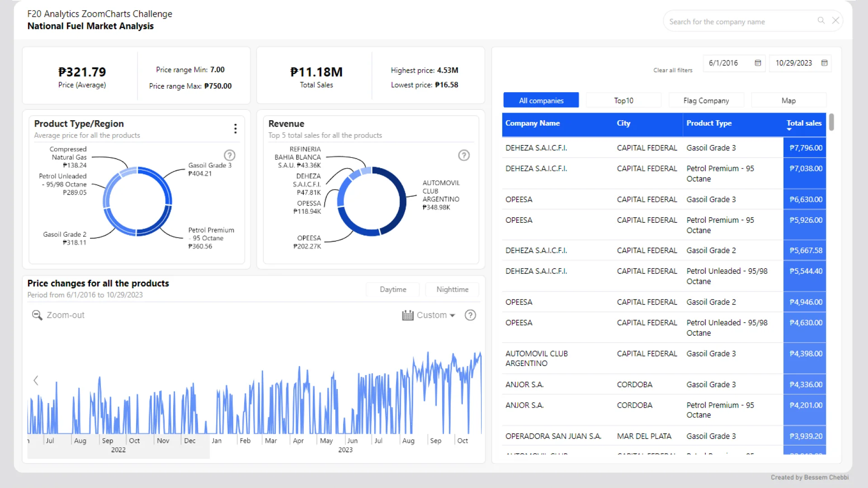Select the Daytime toggle button
Image resolution: width=868 pixels, height=488 pixels.
pos(393,289)
